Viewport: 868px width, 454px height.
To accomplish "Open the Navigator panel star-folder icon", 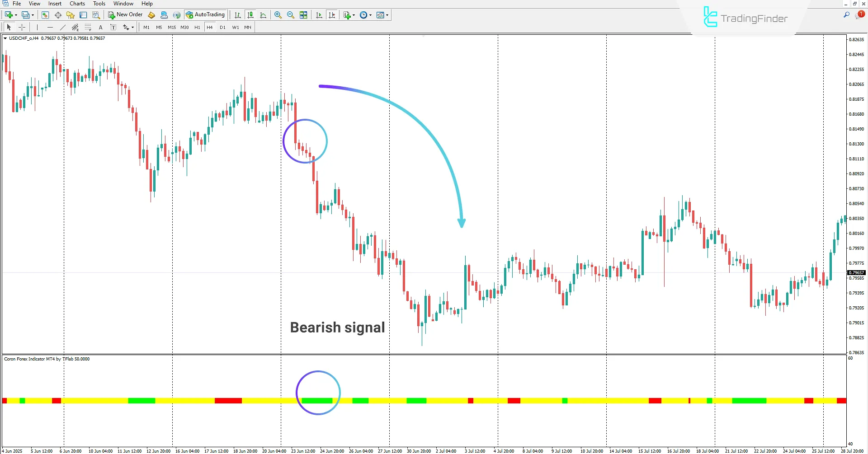I will tap(71, 15).
